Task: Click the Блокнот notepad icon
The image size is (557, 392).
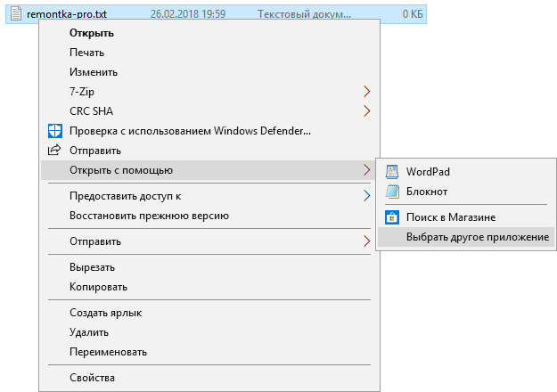Action: tap(392, 192)
